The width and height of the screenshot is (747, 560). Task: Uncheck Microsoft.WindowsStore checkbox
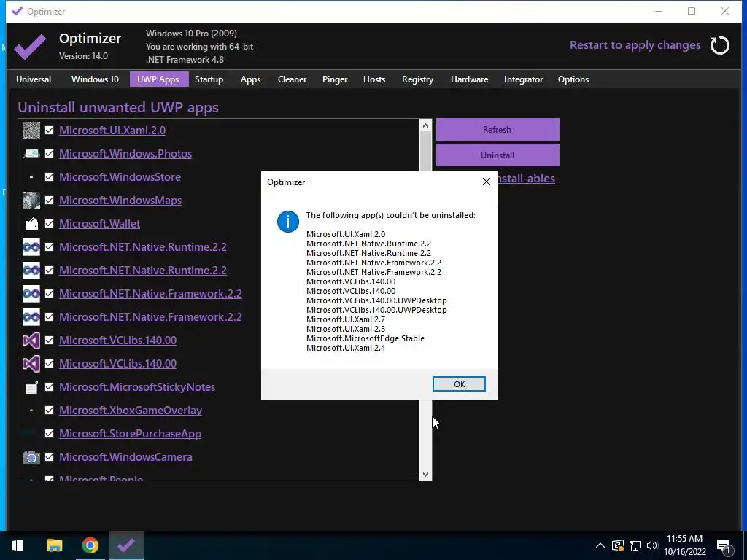tap(49, 176)
